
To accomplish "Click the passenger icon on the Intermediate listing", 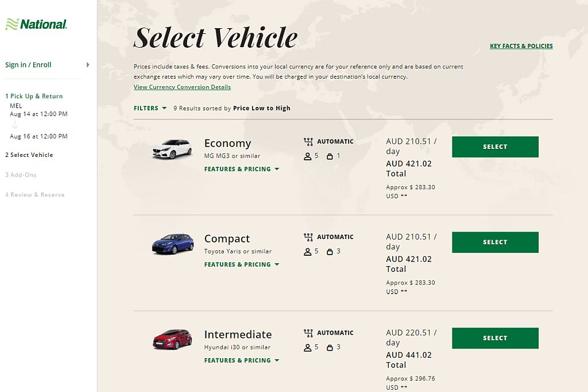I will pyautogui.click(x=308, y=347).
